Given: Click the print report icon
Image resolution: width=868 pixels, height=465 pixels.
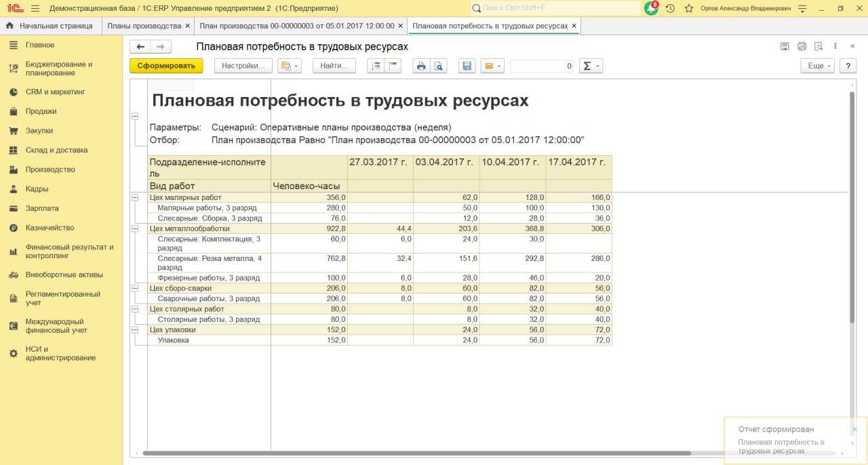Looking at the screenshot, I should [421, 66].
